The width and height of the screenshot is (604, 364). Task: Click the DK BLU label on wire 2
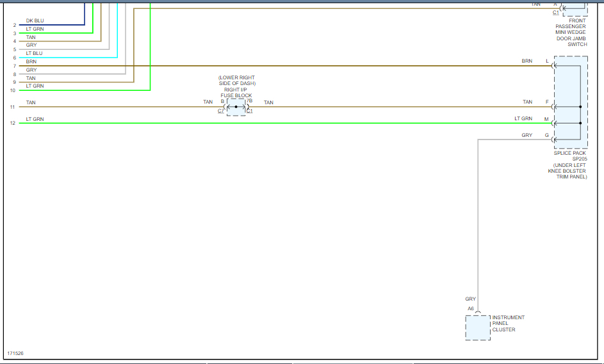pyautogui.click(x=35, y=20)
